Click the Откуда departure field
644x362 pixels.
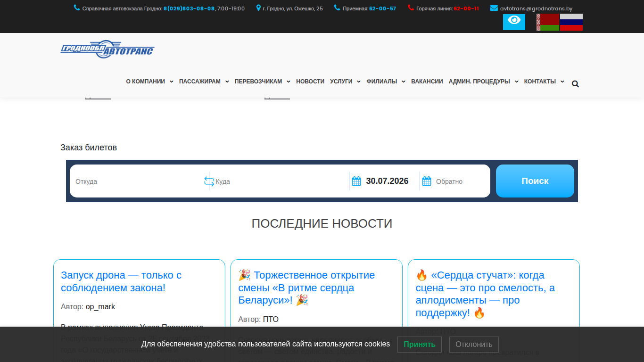137,181
